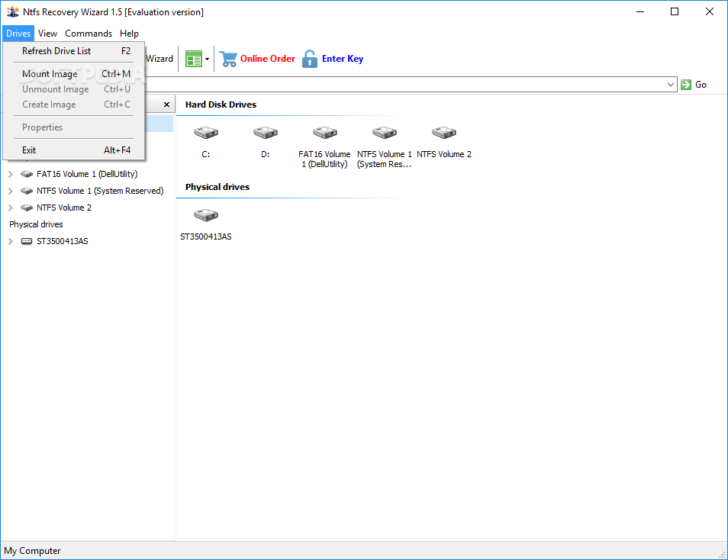728x560 pixels.
Task: Choose Mount Image menu entry
Action: point(74,74)
